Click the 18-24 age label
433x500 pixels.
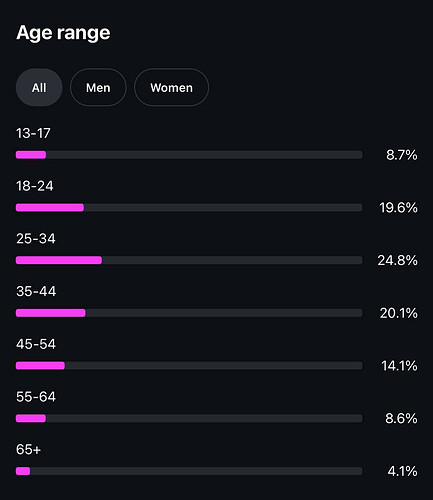35,186
